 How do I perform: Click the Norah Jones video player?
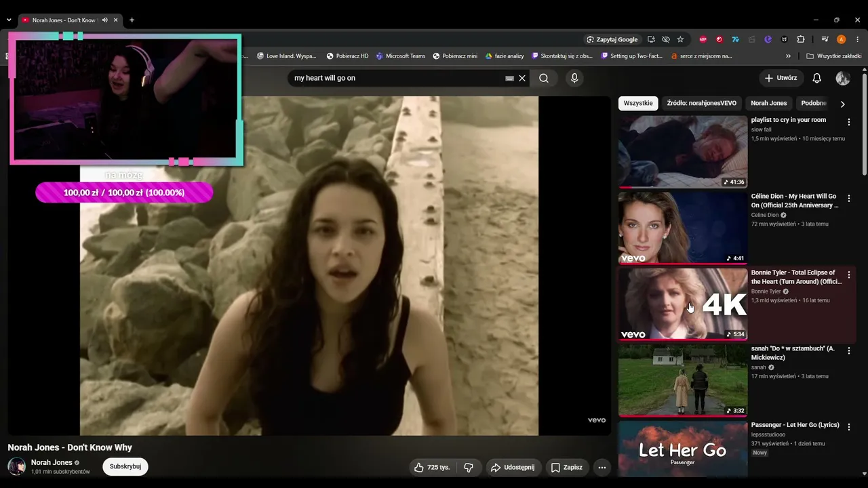coord(309,266)
